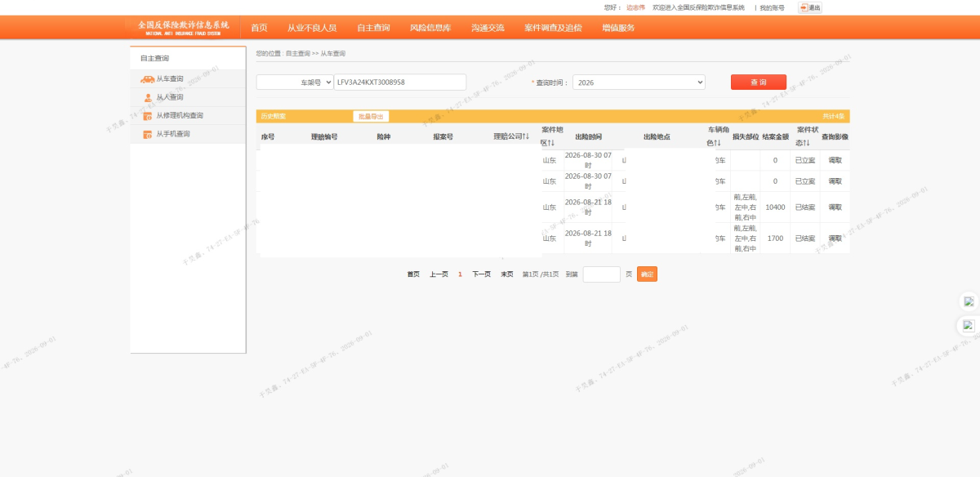
Task: Open 从车查询 car icon in sidebar
Action: point(148,79)
